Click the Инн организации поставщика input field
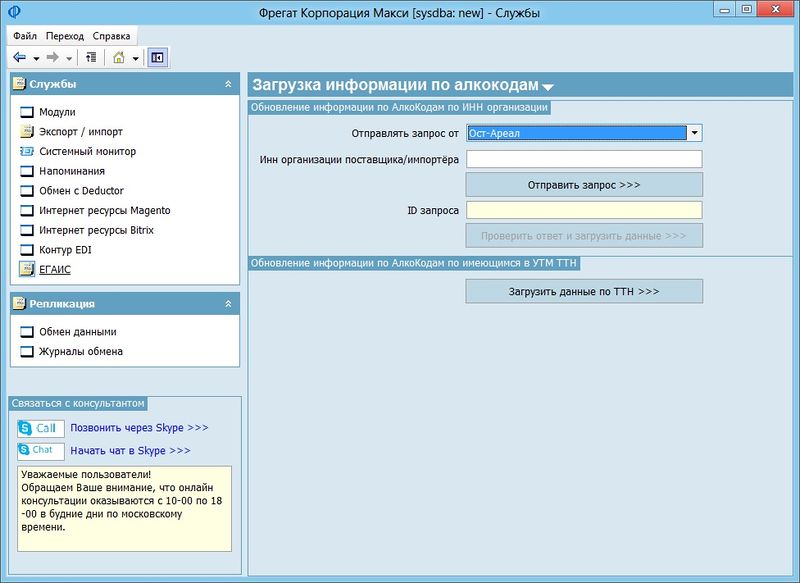800x583 pixels. point(584,159)
